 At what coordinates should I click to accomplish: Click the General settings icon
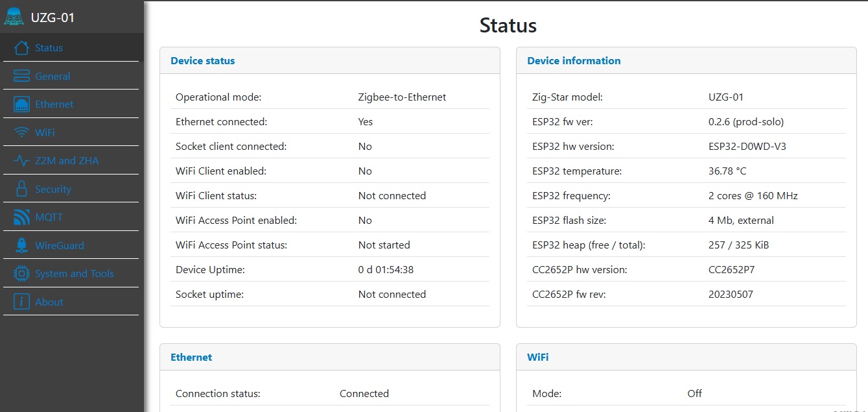pos(19,75)
